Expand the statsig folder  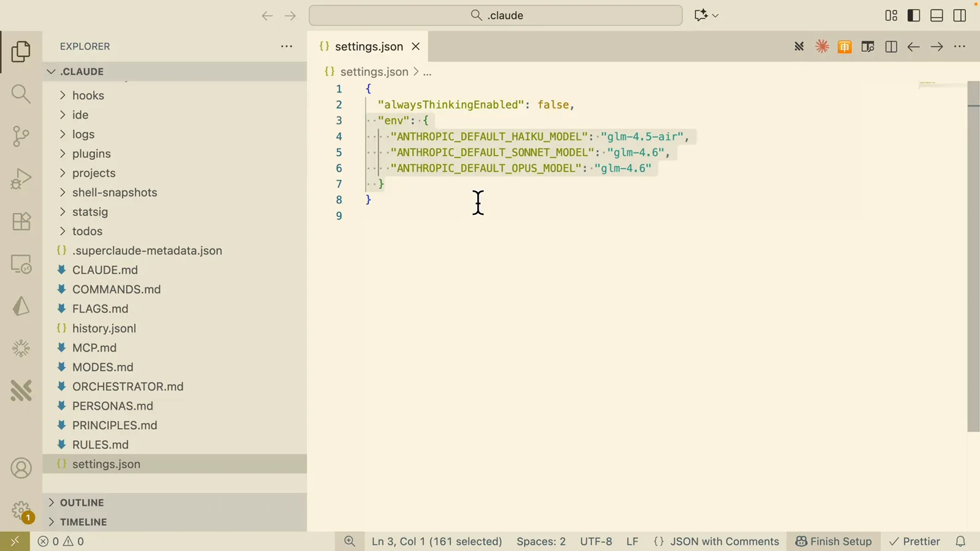tap(175, 212)
